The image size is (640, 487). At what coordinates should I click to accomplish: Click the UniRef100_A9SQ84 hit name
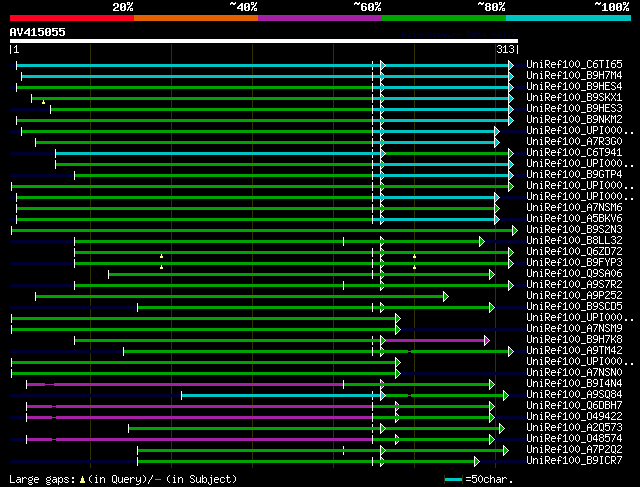tap(574, 395)
